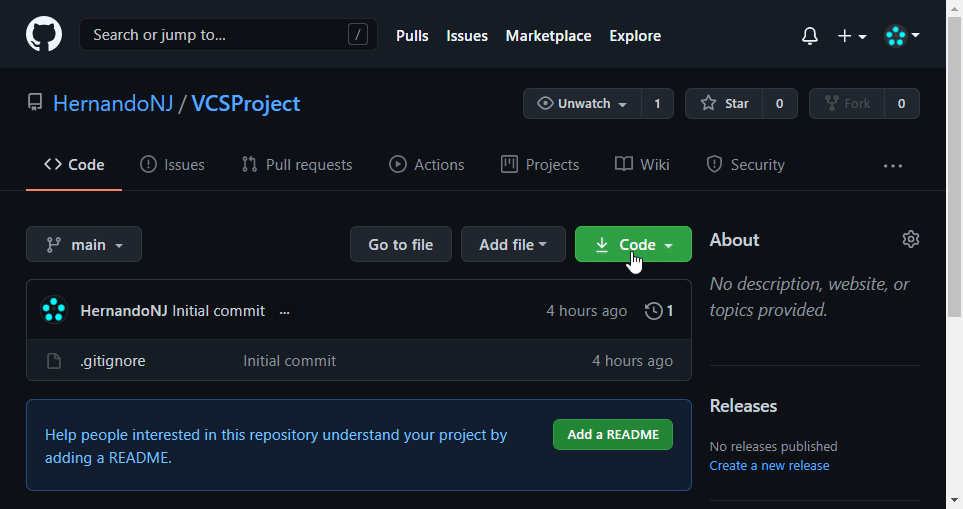Click the GitHub Octocat logo
This screenshot has height=509, width=963.
pyautogui.click(x=44, y=35)
